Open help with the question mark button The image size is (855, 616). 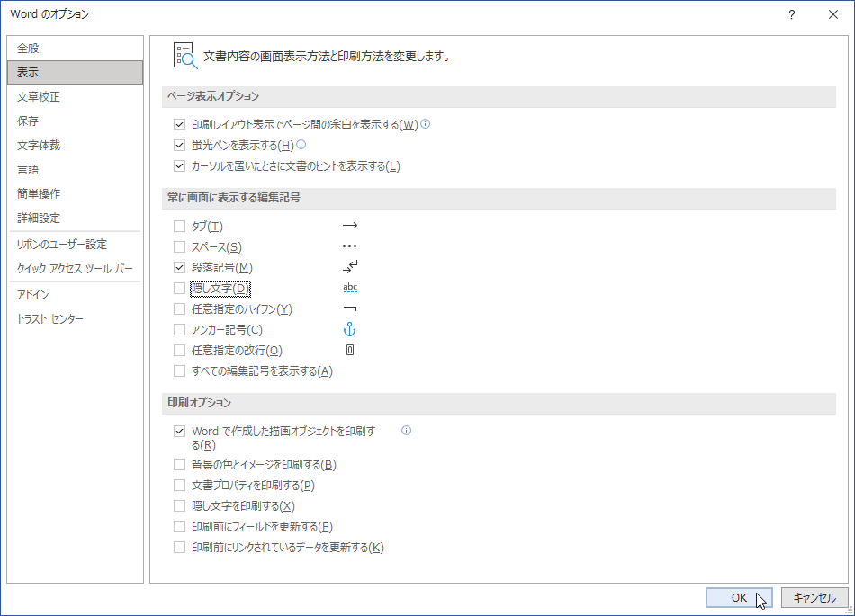coord(792,14)
